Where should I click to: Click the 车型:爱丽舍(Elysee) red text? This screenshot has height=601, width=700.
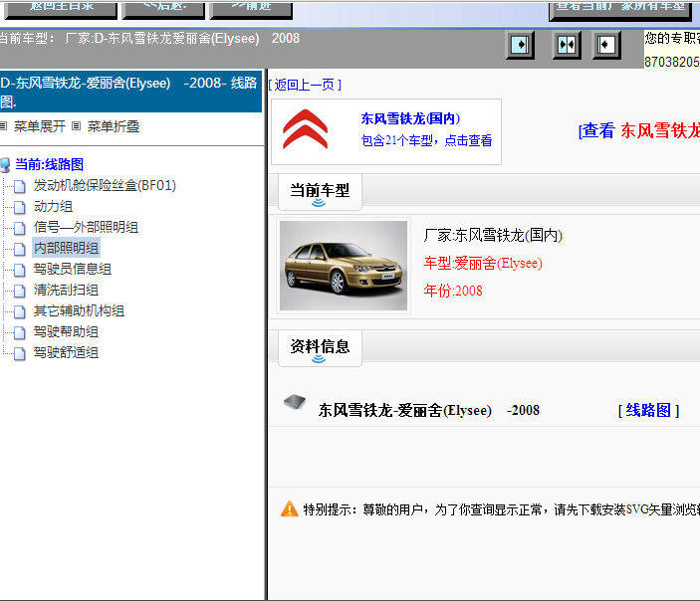[483, 264]
